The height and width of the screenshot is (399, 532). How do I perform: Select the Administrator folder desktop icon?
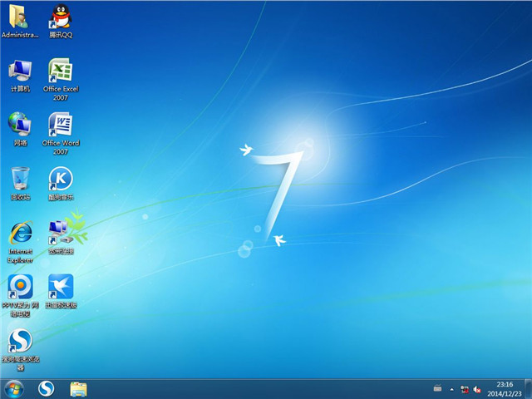pyautogui.click(x=20, y=20)
